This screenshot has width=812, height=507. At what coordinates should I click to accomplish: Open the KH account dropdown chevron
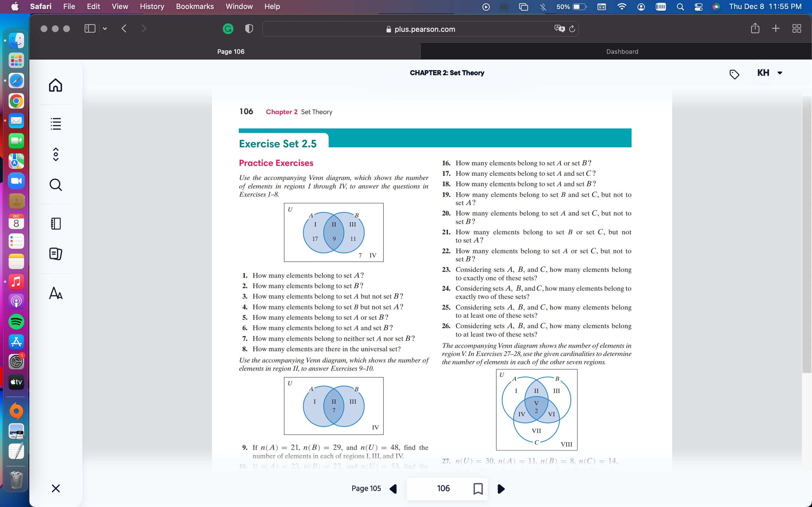click(780, 72)
